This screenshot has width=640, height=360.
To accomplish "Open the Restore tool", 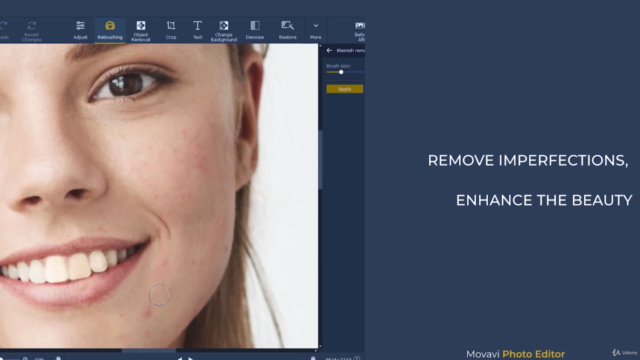I will coord(287,30).
